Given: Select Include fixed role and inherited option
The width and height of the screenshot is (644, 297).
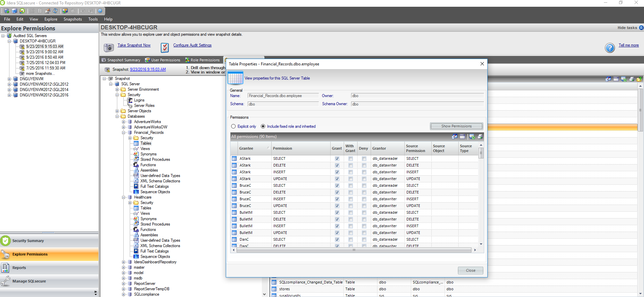Looking at the screenshot, I should pos(263,126).
